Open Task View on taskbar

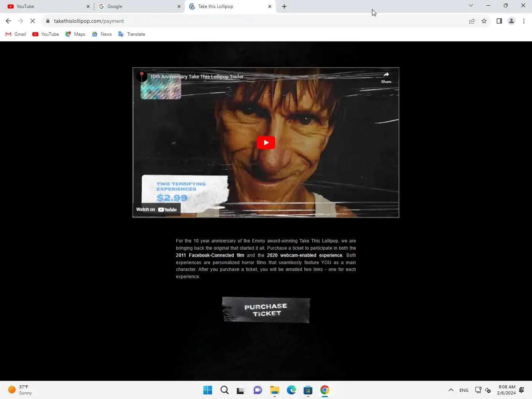click(x=241, y=390)
